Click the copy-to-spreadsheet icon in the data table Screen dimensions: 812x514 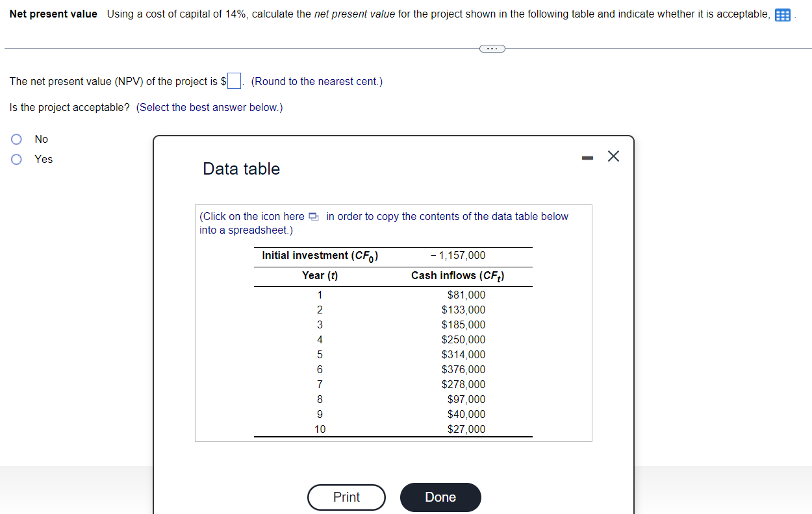[313, 217]
